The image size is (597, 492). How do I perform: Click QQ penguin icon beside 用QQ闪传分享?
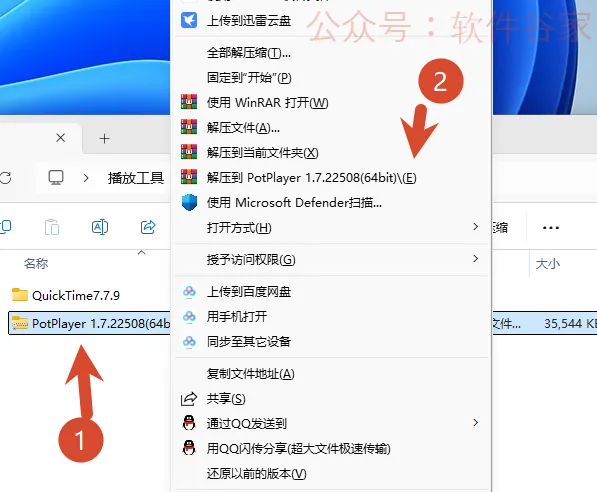189,448
